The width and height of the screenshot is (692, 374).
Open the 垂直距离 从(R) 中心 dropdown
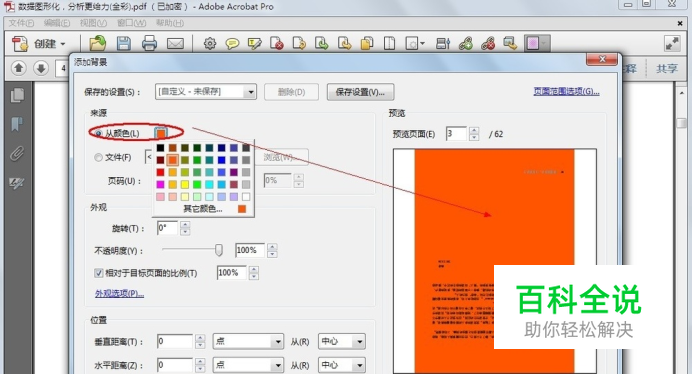point(342,341)
